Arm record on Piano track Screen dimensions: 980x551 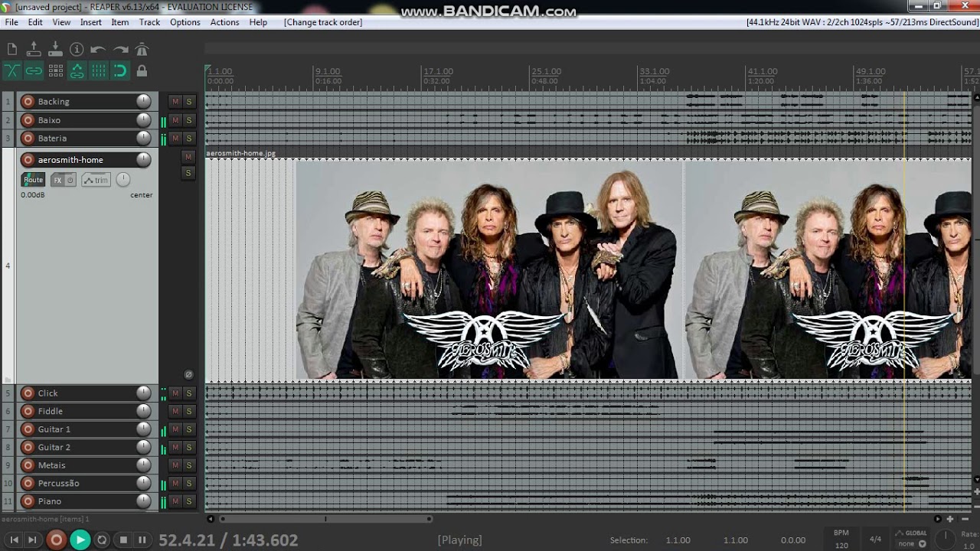point(28,501)
